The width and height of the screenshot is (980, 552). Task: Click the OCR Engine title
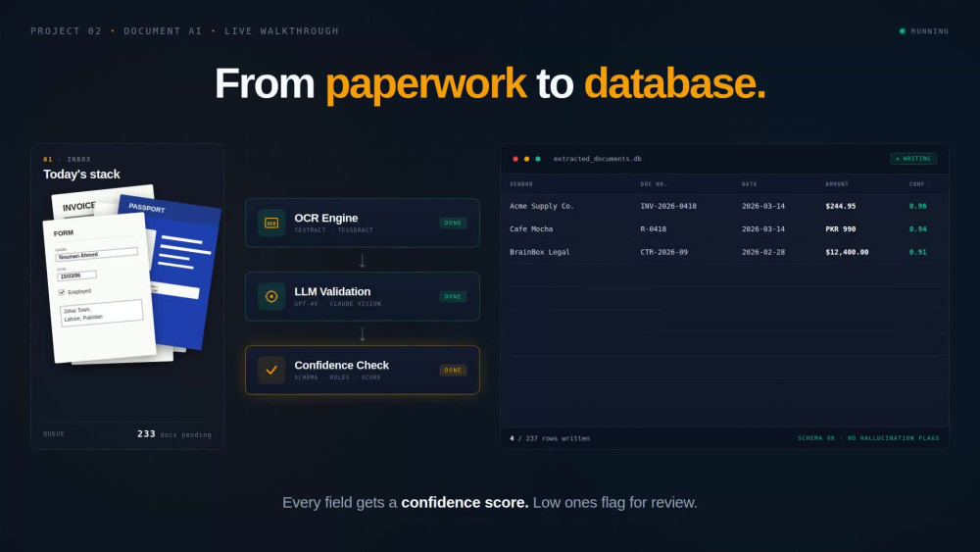coord(325,219)
